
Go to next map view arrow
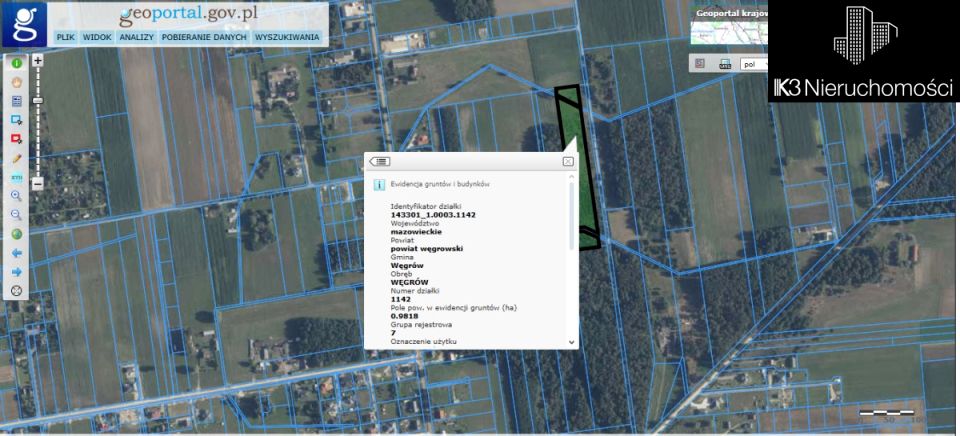(17, 271)
